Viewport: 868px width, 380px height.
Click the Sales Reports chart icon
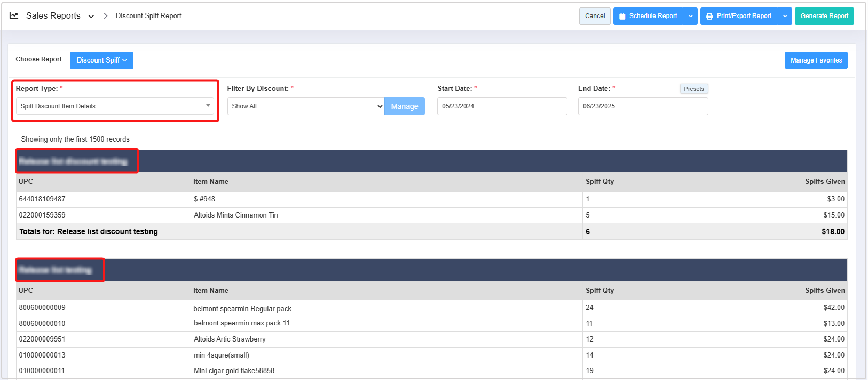[x=14, y=16]
